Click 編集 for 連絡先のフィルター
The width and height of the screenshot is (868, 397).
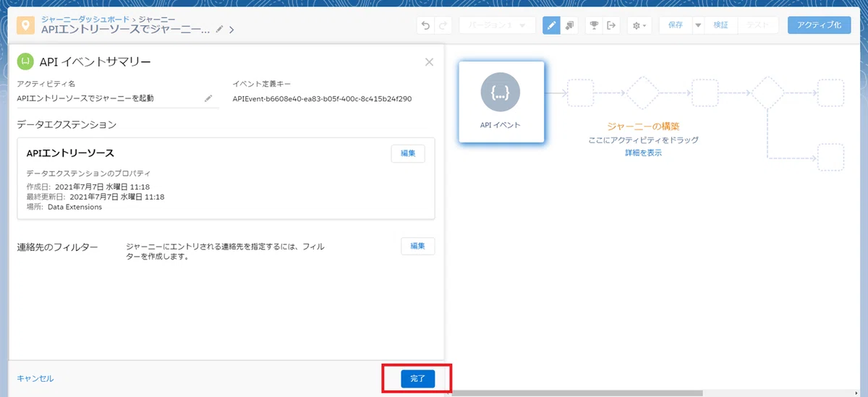(417, 246)
